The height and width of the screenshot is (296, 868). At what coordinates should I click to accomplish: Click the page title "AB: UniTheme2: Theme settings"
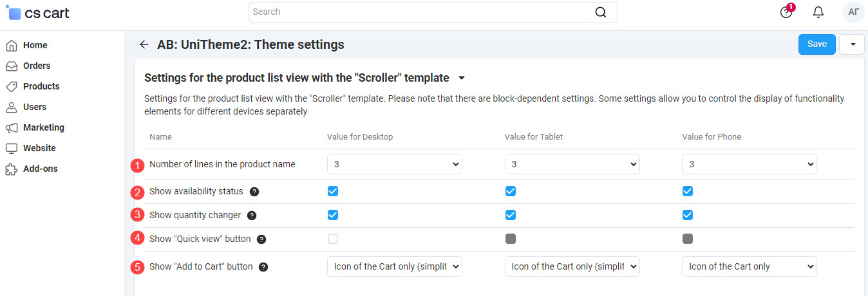[250, 44]
